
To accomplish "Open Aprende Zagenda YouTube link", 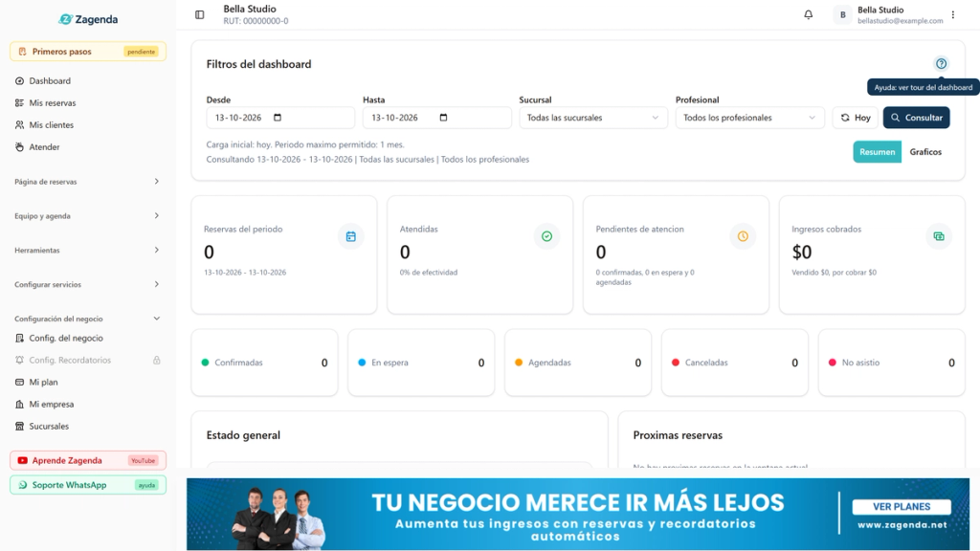I will (88, 460).
